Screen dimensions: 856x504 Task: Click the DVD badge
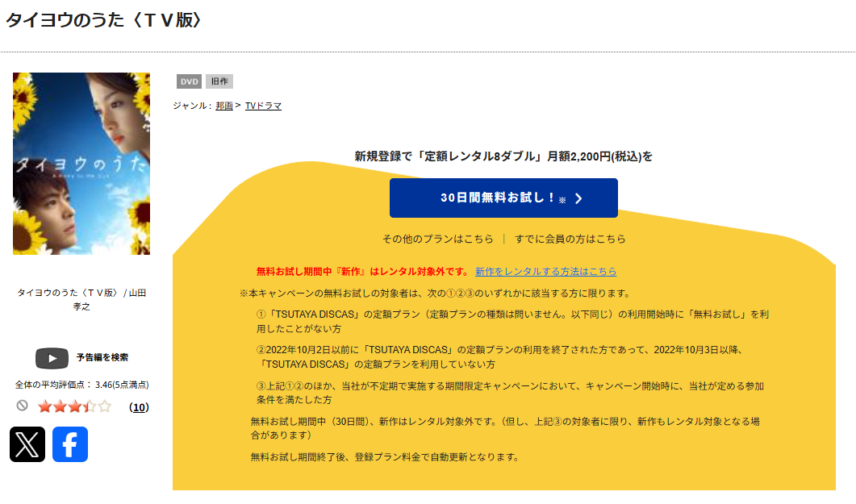tap(189, 81)
